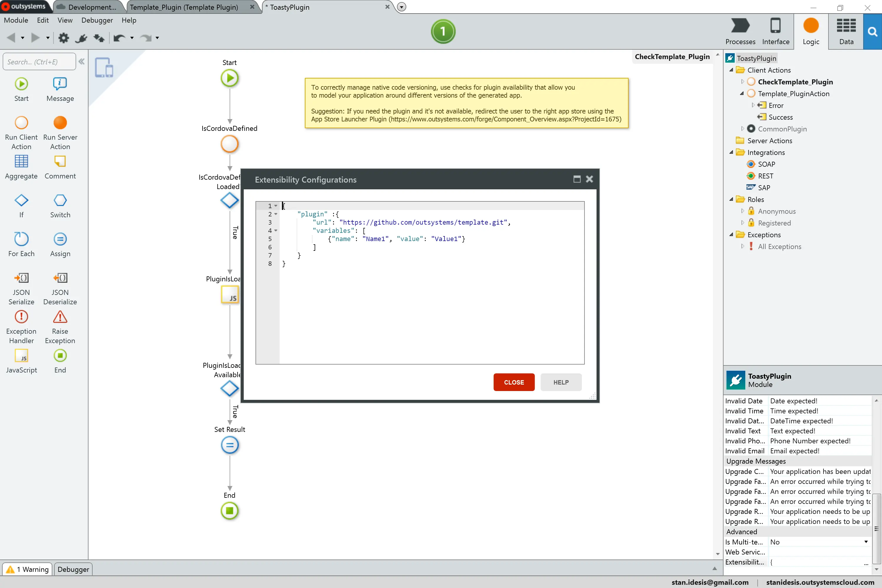Toggle the 1 Warning panel
The width and height of the screenshot is (882, 588).
click(x=27, y=569)
